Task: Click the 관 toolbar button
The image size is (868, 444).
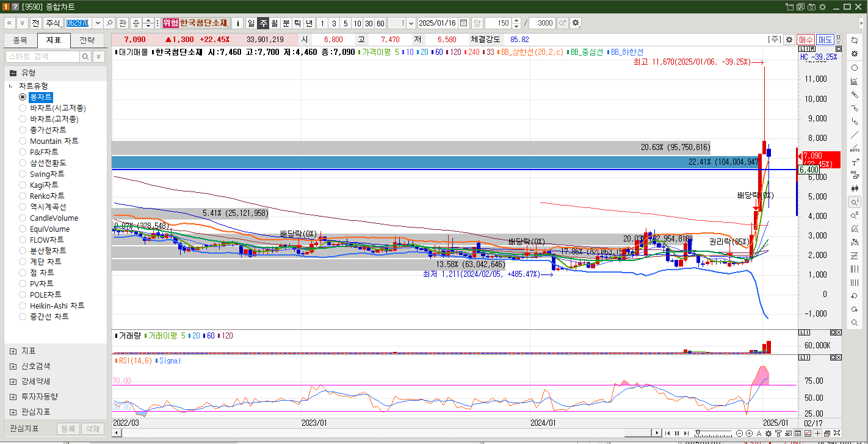Action: pos(123,23)
